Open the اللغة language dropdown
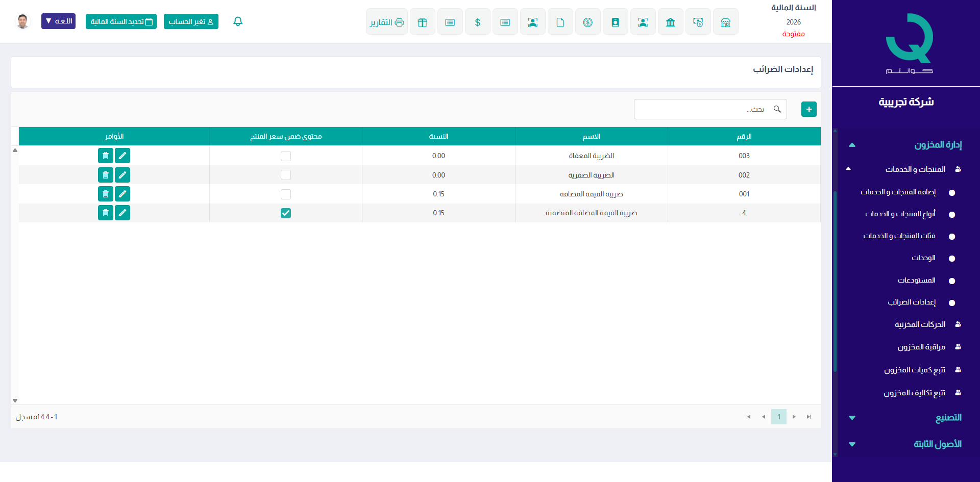This screenshot has height=482, width=980. pos(58,21)
